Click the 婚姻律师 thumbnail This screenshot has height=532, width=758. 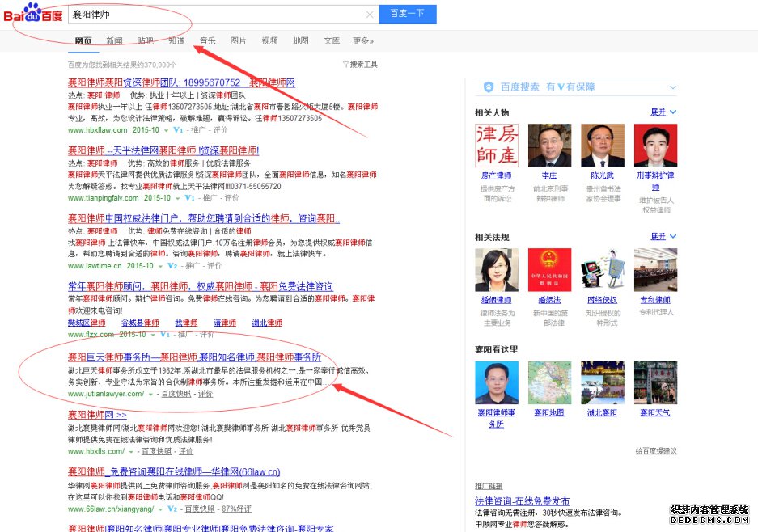[497, 269]
